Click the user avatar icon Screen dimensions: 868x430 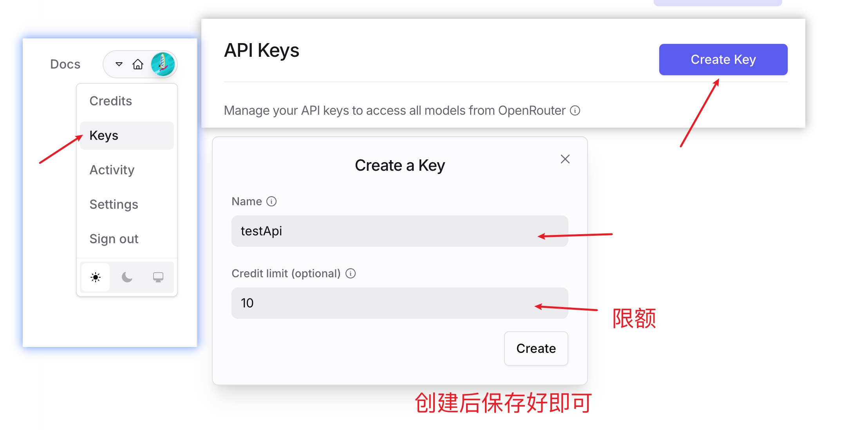(164, 65)
